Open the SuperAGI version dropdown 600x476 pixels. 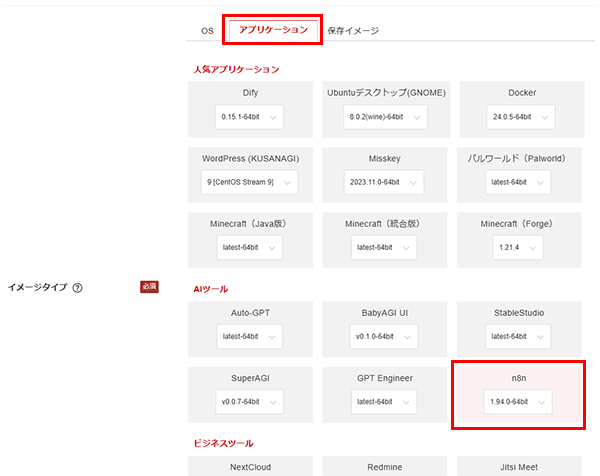(x=249, y=402)
